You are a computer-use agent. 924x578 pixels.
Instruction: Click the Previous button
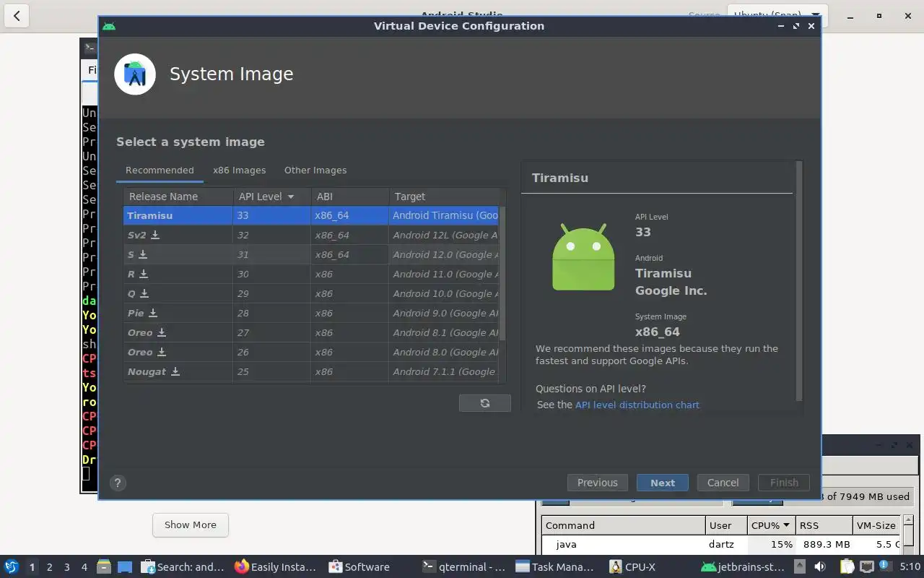pyautogui.click(x=598, y=483)
